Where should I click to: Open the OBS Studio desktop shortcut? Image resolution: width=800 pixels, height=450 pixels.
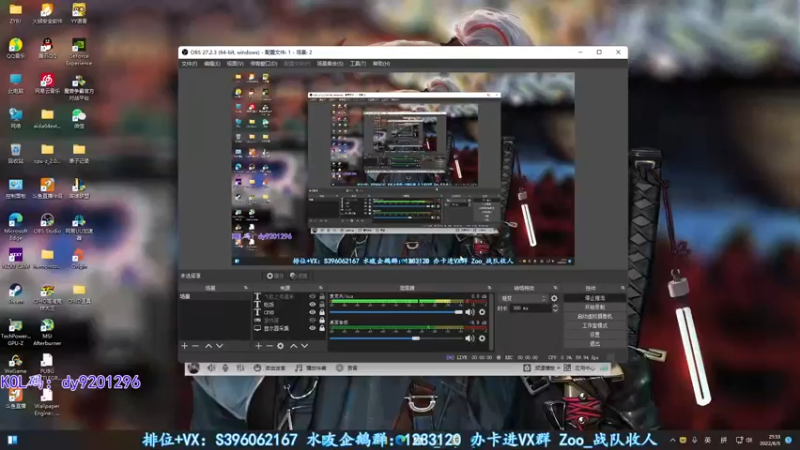pyautogui.click(x=47, y=224)
